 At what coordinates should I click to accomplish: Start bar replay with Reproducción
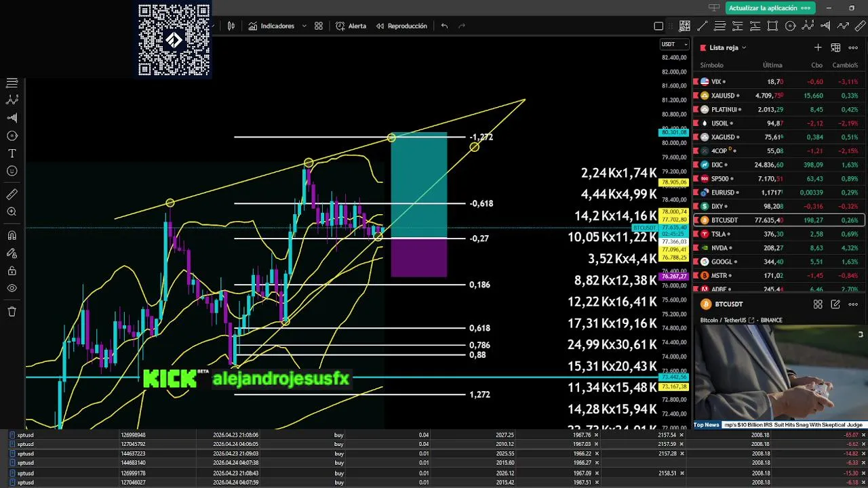401,26
